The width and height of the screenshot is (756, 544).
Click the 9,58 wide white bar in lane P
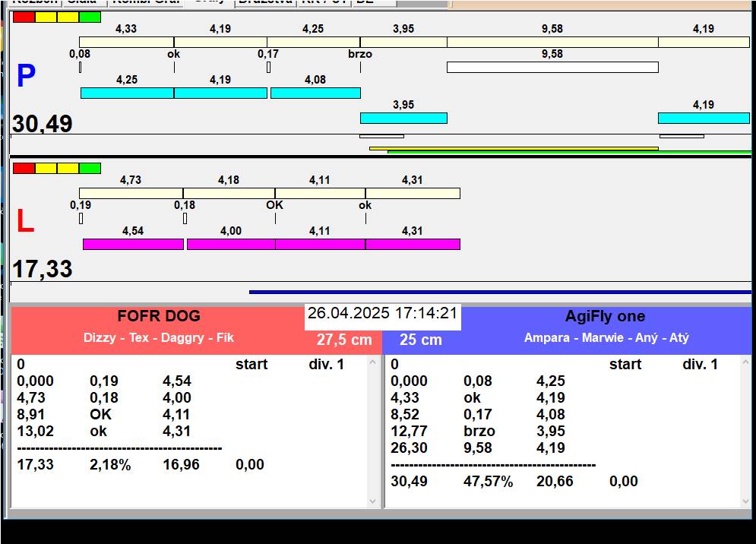click(552, 68)
